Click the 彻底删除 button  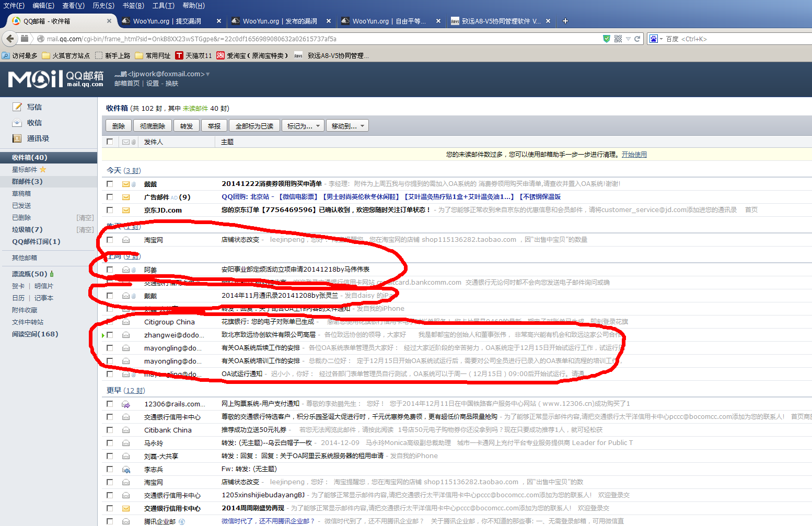pos(153,126)
